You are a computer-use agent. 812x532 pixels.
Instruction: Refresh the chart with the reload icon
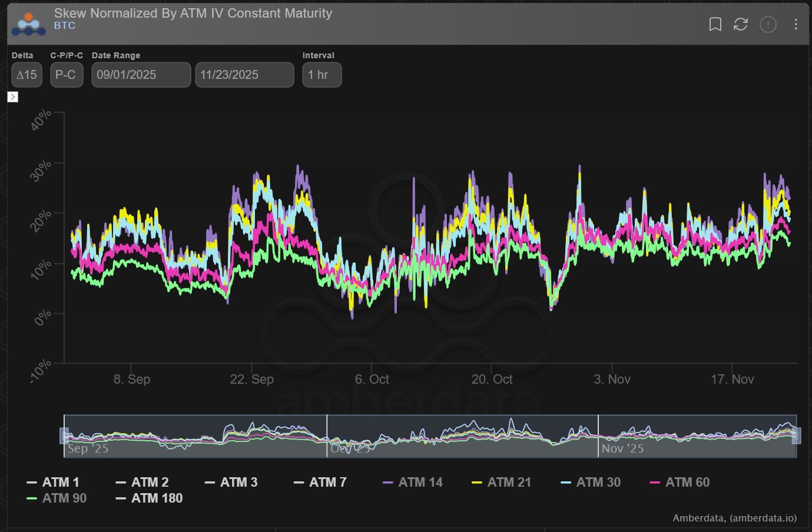[740, 24]
